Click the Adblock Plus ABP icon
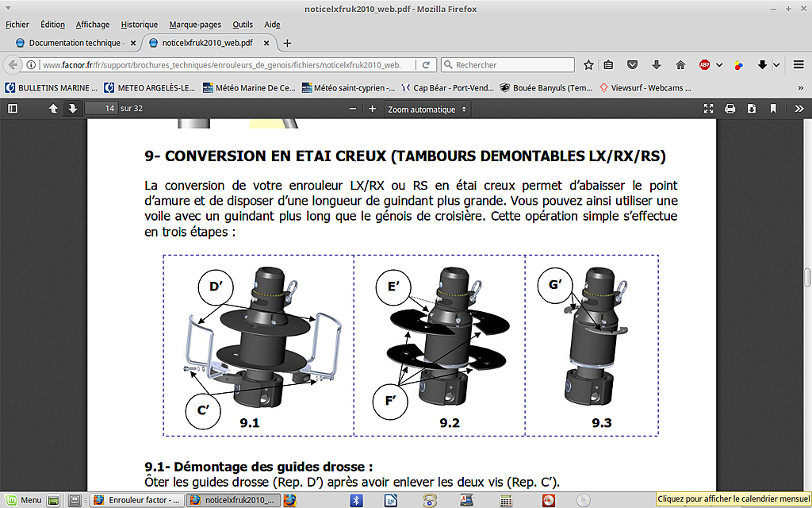The height and width of the screenshot is (508, 812). point(704,65)
